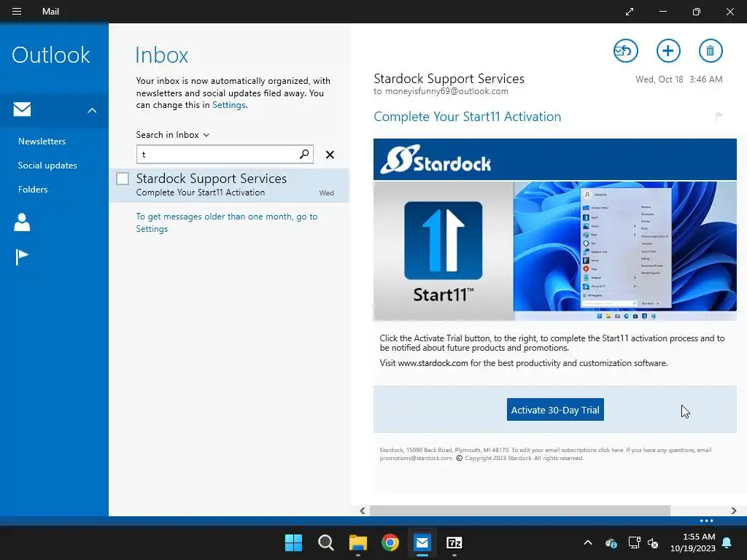
Task: Click recipient moneyisfunny69@outlook.com
Action: [446, 91]
